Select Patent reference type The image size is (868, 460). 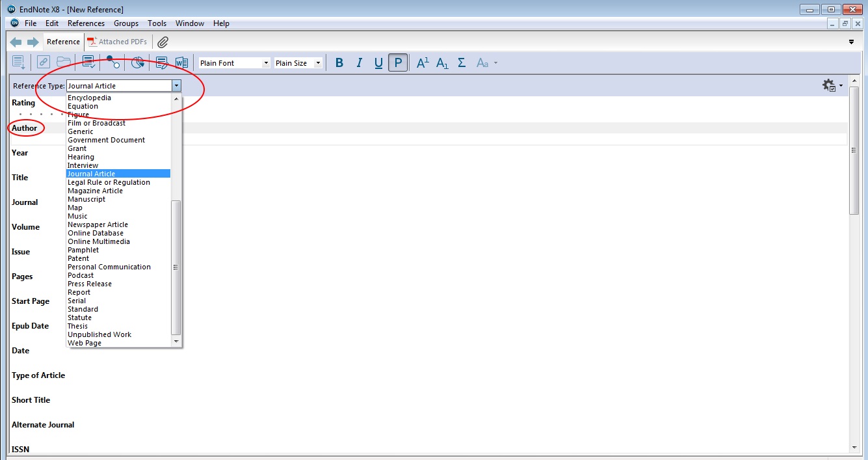[78, 258]
